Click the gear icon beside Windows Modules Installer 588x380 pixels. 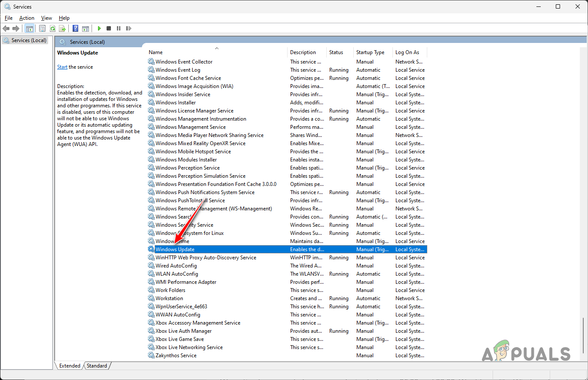pos(151,160)
